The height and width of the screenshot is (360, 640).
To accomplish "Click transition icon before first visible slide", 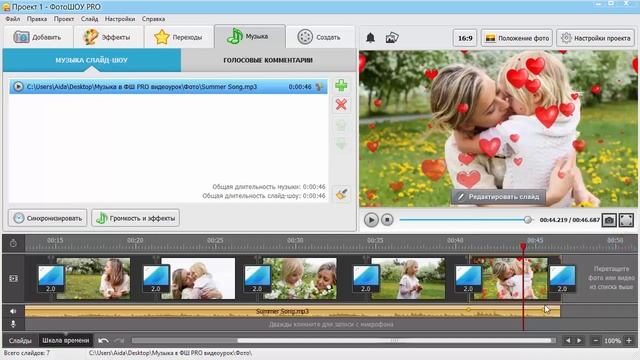I will 51,278.
